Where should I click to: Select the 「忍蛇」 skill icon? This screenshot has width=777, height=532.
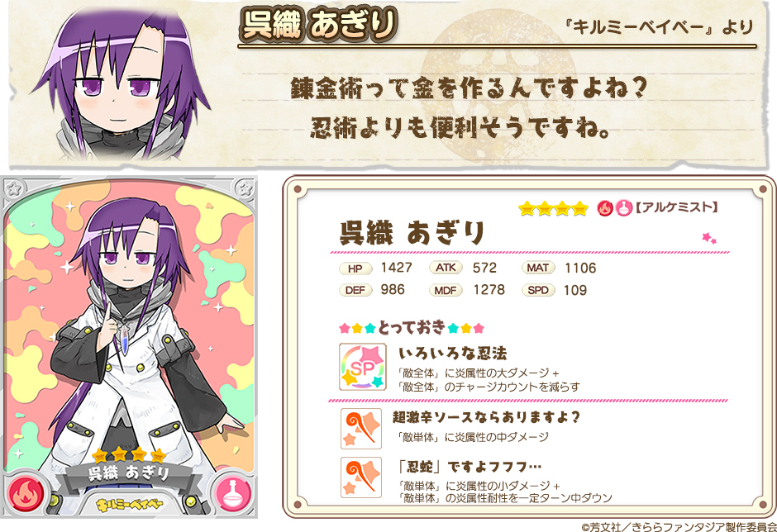pyautogui.click(x=361, y=477)
